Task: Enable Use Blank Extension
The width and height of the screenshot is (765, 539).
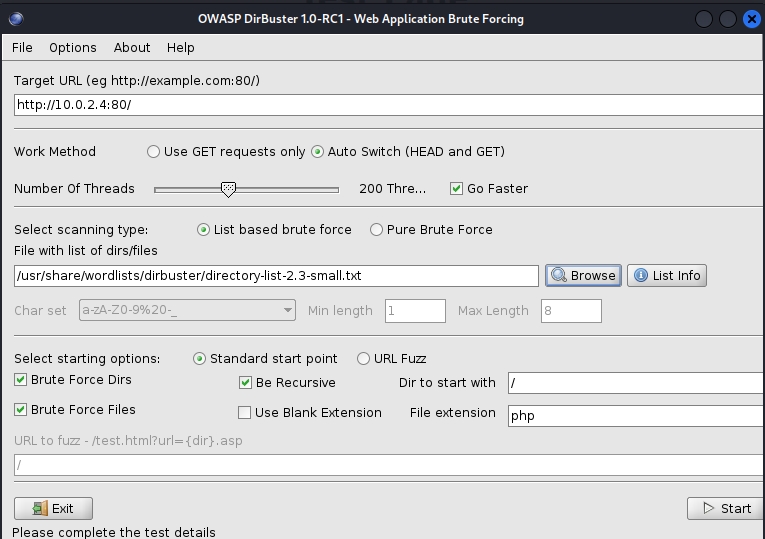Action: point(245,413)
